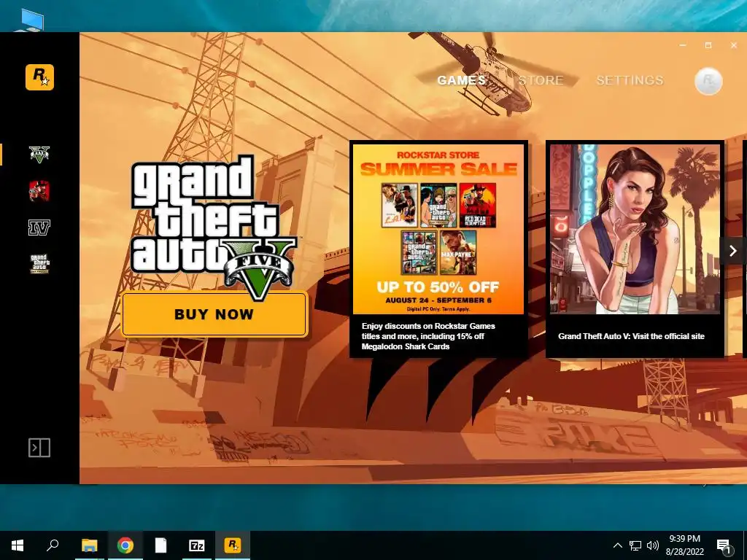The width and height of the screenshot is (747, 560).
Task: Select GTA San Andreas sidebar icon
Action: pos(39,264)
